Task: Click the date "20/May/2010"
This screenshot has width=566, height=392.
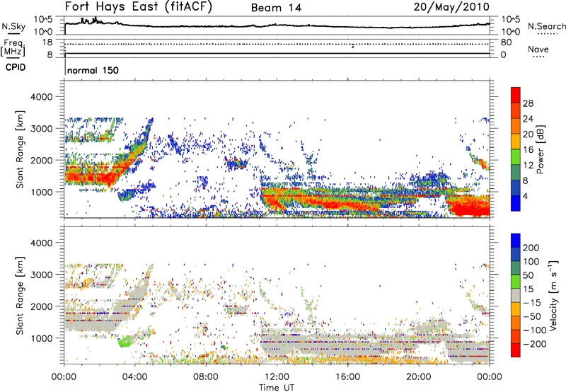Action: point(451,6)
